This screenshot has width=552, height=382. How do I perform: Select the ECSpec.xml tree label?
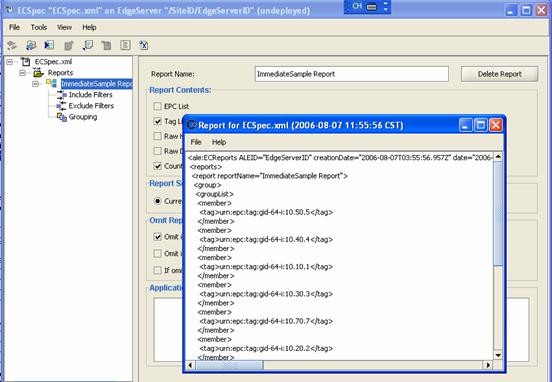(54, 62)
